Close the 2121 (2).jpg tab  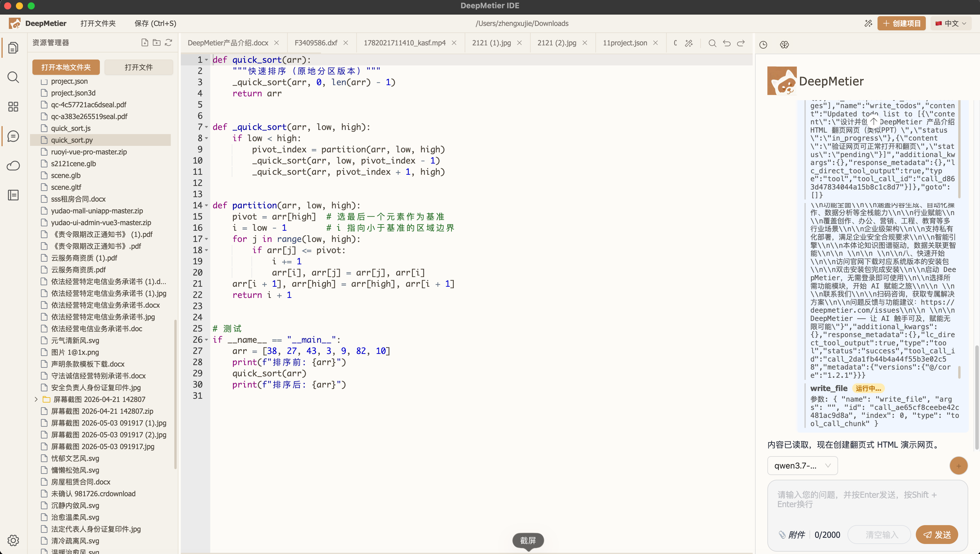tap(585, 43)
